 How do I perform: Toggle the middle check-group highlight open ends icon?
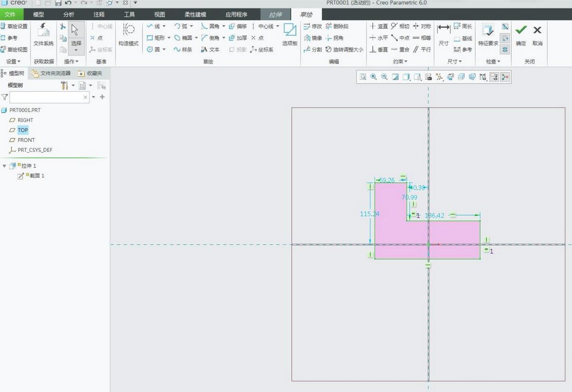pyautogui.click(x=505, y=38)
